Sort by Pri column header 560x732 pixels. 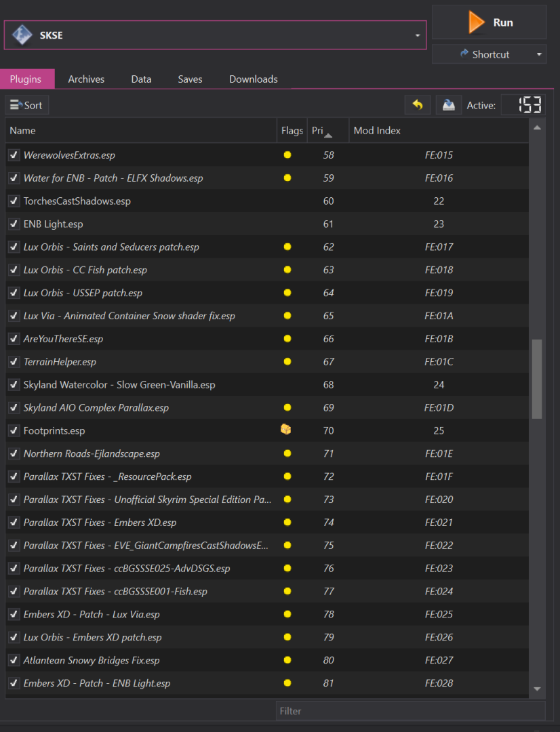[328, 131]
